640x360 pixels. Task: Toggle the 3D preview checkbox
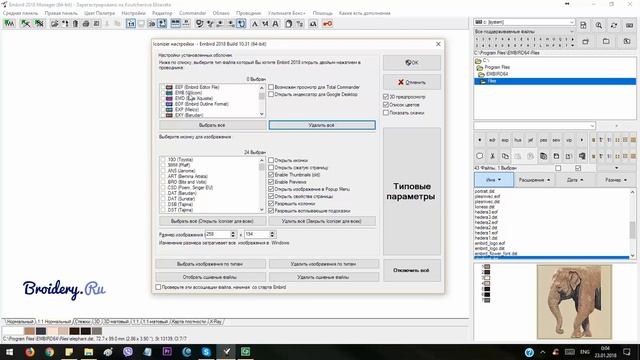click(x=386, y=97)
